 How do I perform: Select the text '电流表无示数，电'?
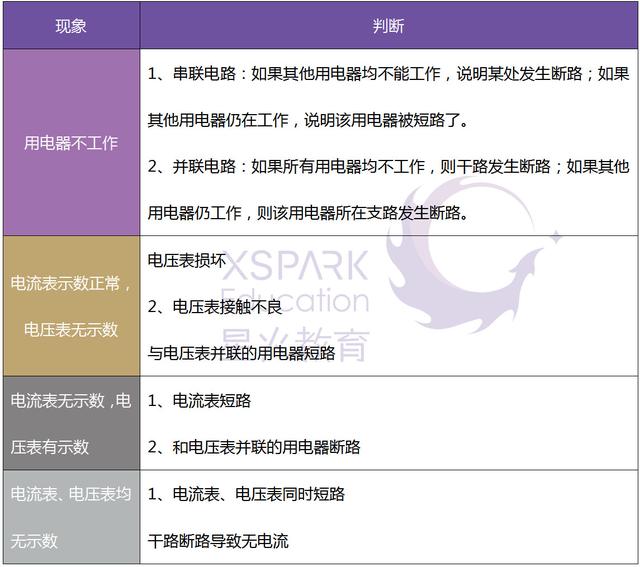(71, 400)
